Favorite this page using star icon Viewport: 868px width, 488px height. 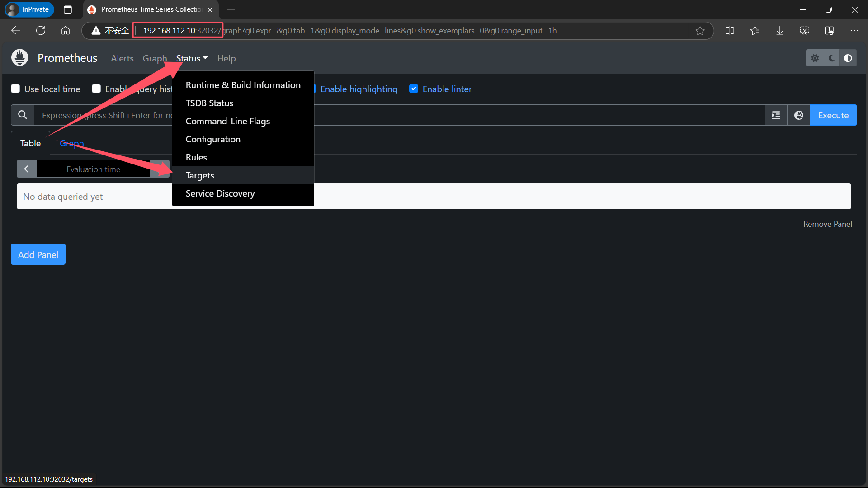tap(700, 31)
